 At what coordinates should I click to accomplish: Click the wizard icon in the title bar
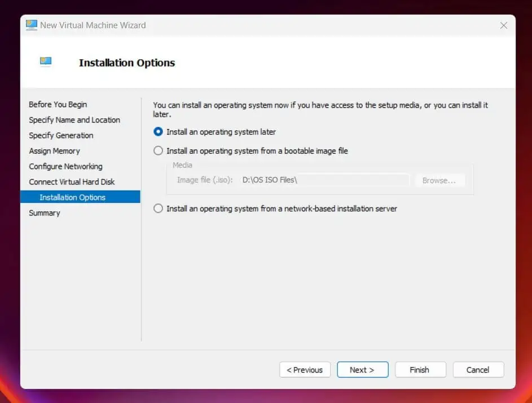[31, 25]
